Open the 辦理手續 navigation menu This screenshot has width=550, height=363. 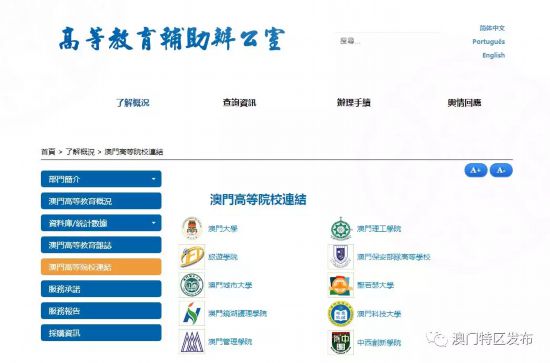click(354, 103)
